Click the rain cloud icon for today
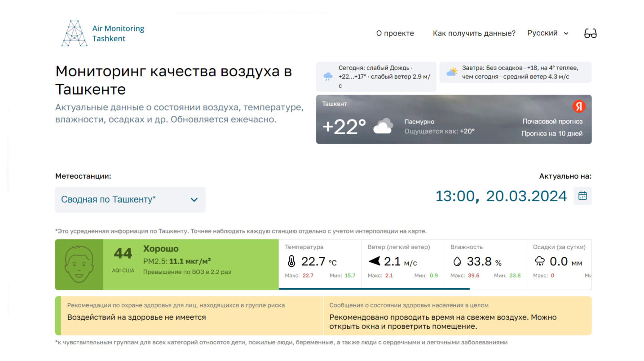Viewport: 644px width, 361px height. coord(328,76)
